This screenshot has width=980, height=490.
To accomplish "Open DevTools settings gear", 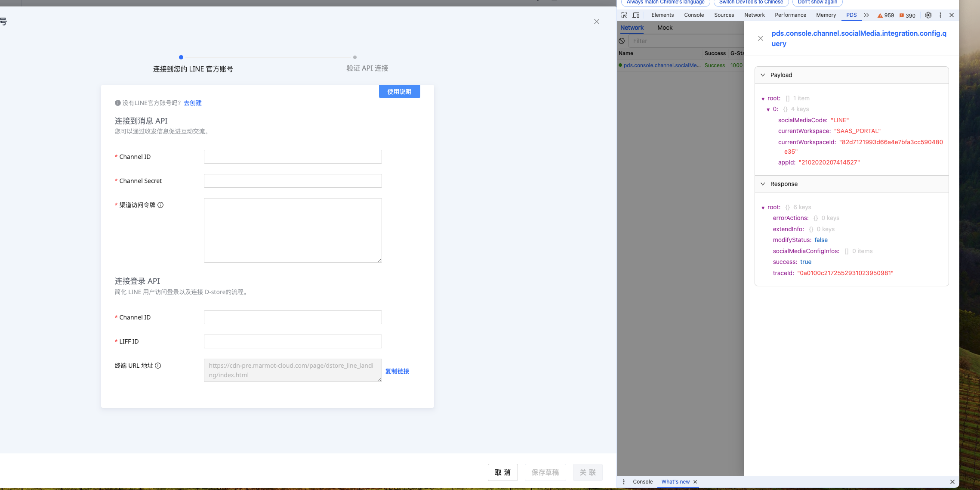I will coord(928,15).
